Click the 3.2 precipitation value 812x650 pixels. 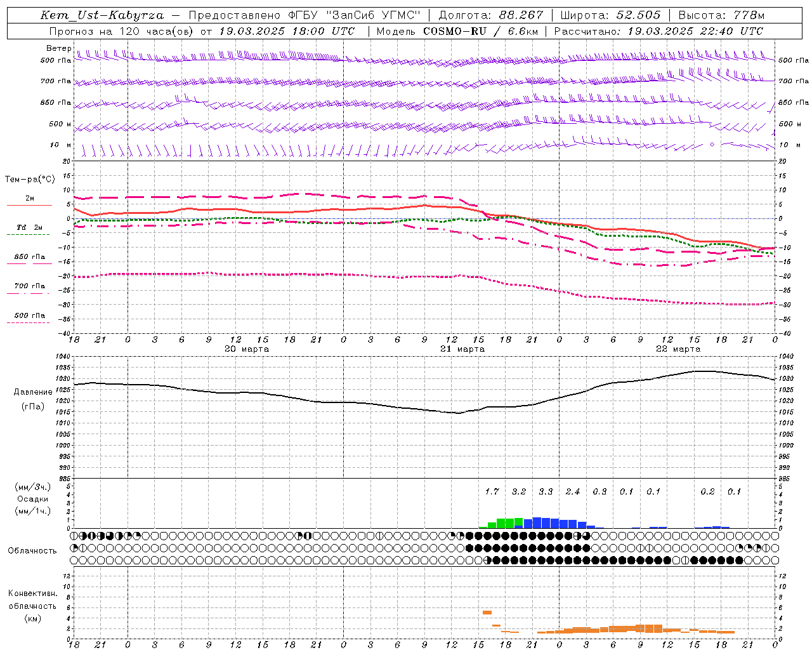click(519, 491)
